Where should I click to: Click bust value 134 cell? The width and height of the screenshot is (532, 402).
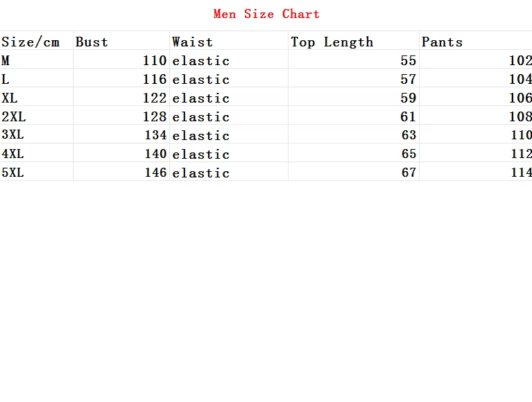tap(155, 135)
